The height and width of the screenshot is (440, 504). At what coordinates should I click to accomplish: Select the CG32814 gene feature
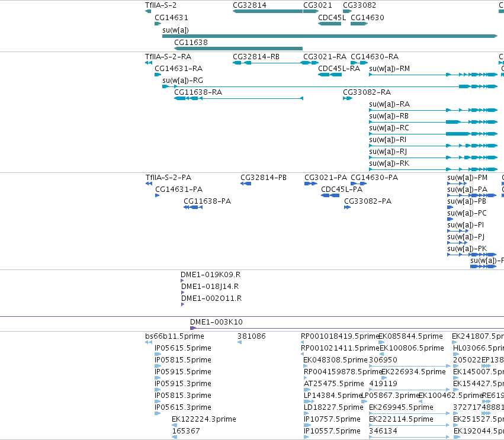[x=268, y=11]
